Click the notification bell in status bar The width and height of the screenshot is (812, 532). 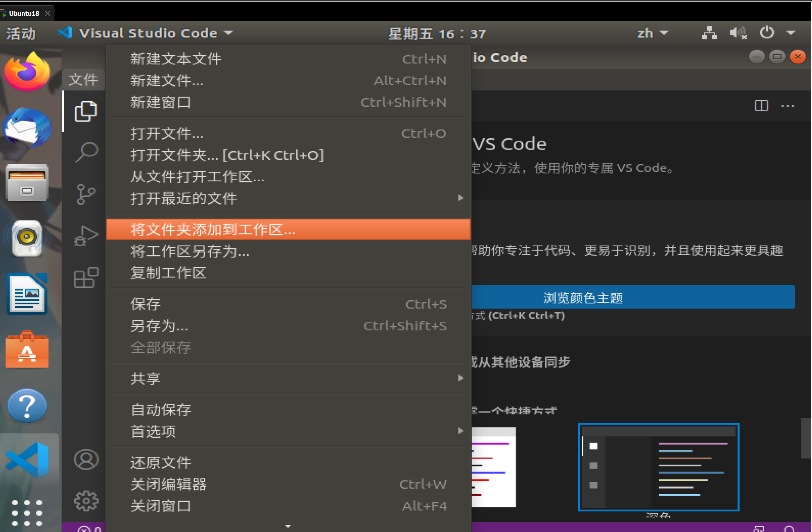(789, 529)
